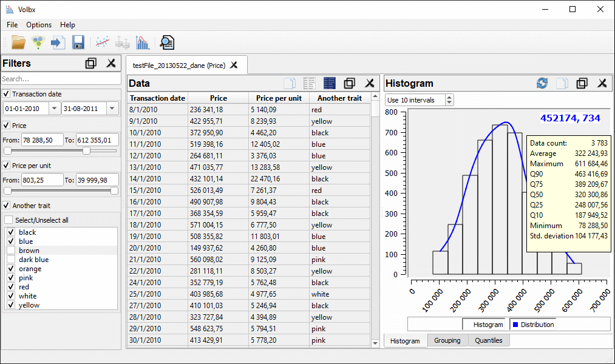The image size is (615, 364).
Task: Click the blue table icon in Data panel
Action: [x=330, y=84]
